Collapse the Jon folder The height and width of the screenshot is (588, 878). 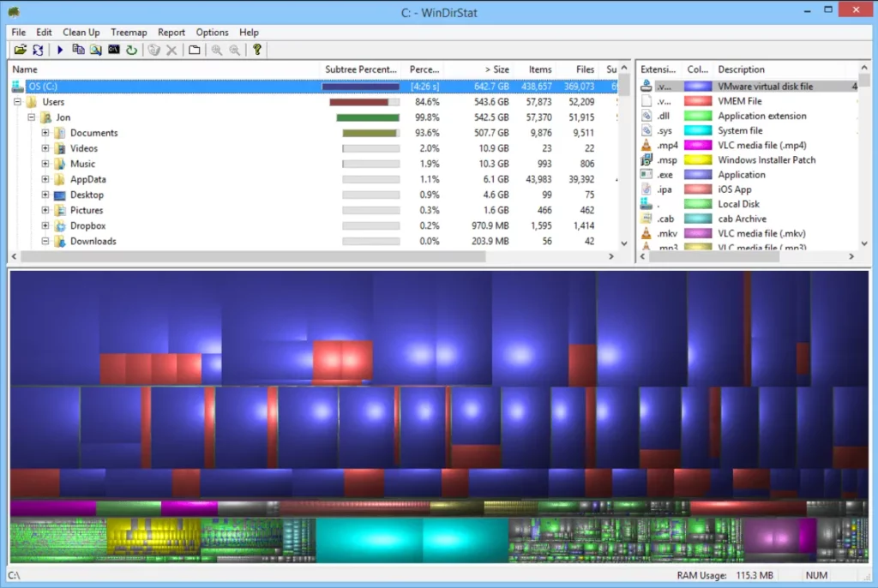pyautogui.click(x=31, y=117)
